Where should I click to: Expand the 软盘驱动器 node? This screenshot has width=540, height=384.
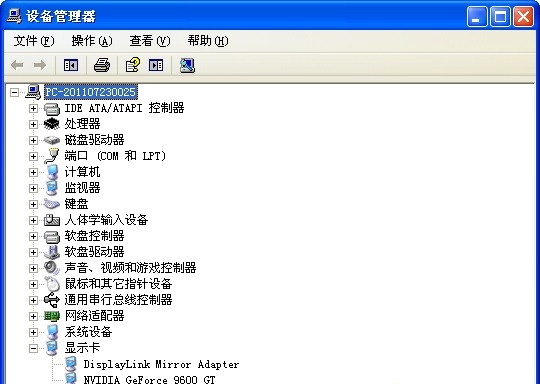tap(33, 252)
